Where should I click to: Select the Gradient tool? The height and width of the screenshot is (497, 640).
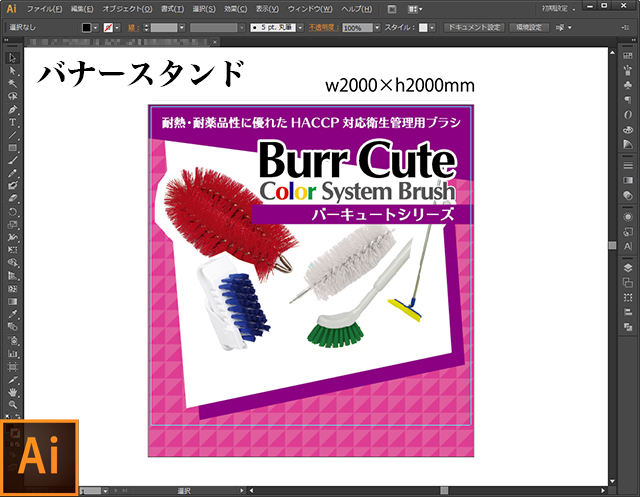[12, 302]
